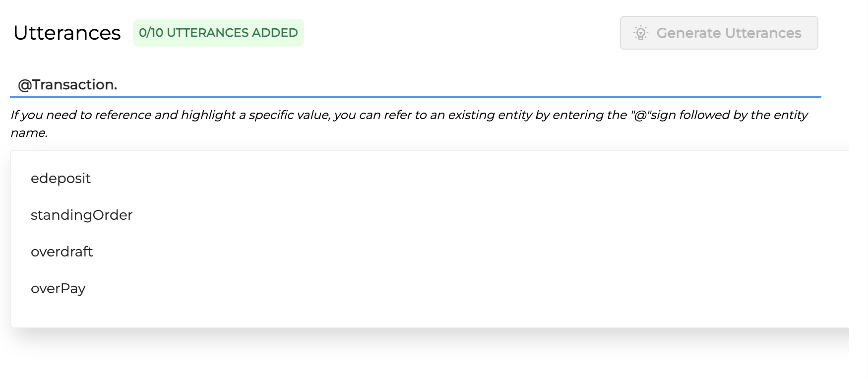This screenshot has width=868, height=380.
Task: Choose the standingOrder suggestion
Action: pos(82,215)
